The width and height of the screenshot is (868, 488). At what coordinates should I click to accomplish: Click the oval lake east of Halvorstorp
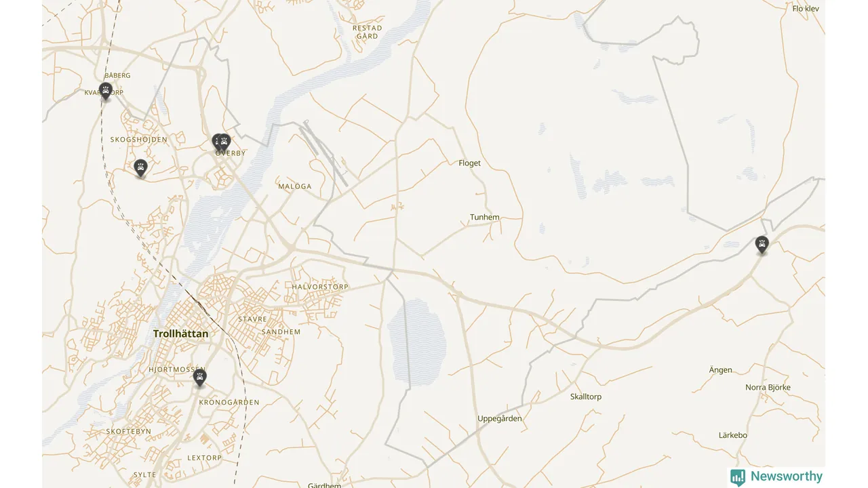[x=416, y=341]
